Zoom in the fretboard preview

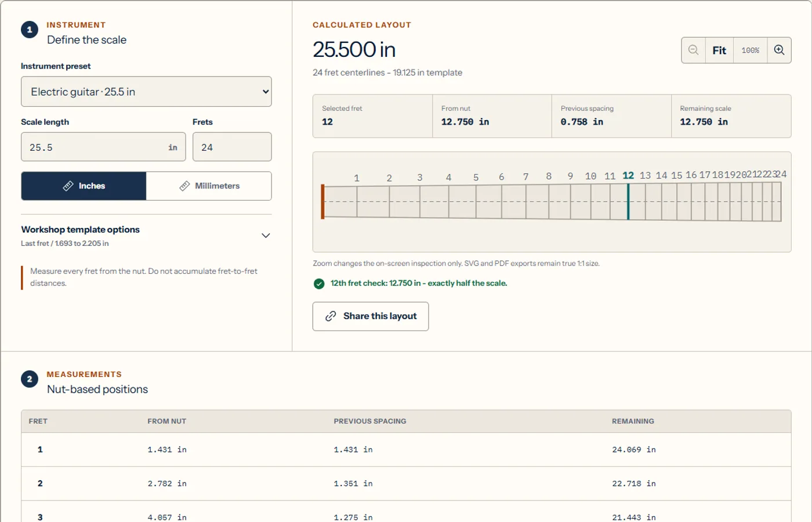tap(779, 50)
